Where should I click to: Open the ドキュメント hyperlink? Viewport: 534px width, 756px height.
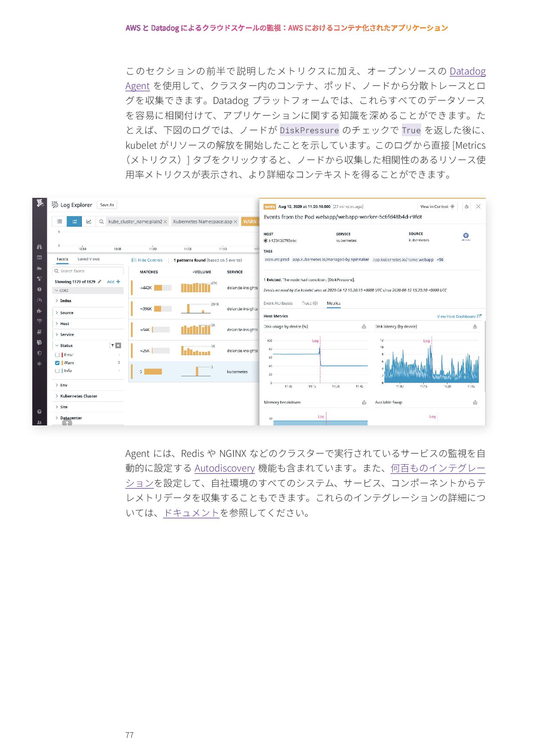[191, 512]
